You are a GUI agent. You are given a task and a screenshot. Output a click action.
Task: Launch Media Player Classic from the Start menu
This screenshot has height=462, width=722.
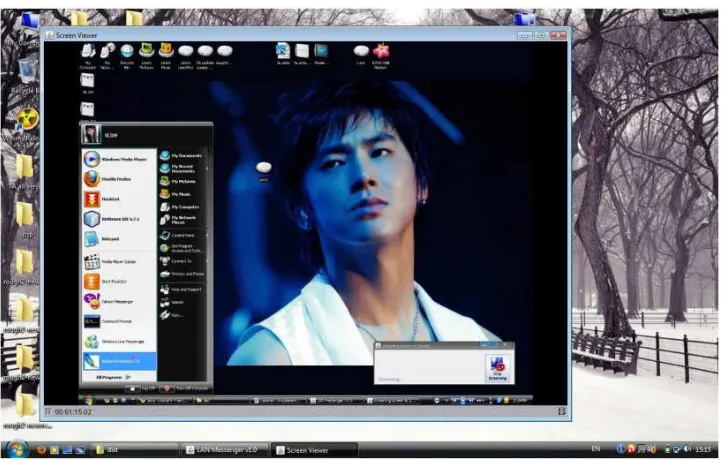pyautogui.click(x=119, y=262)
